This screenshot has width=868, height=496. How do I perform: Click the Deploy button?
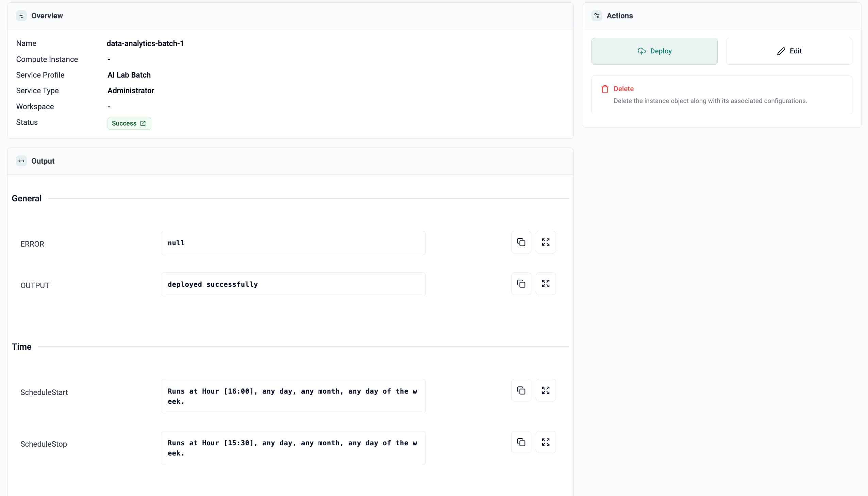pos(654,51)
